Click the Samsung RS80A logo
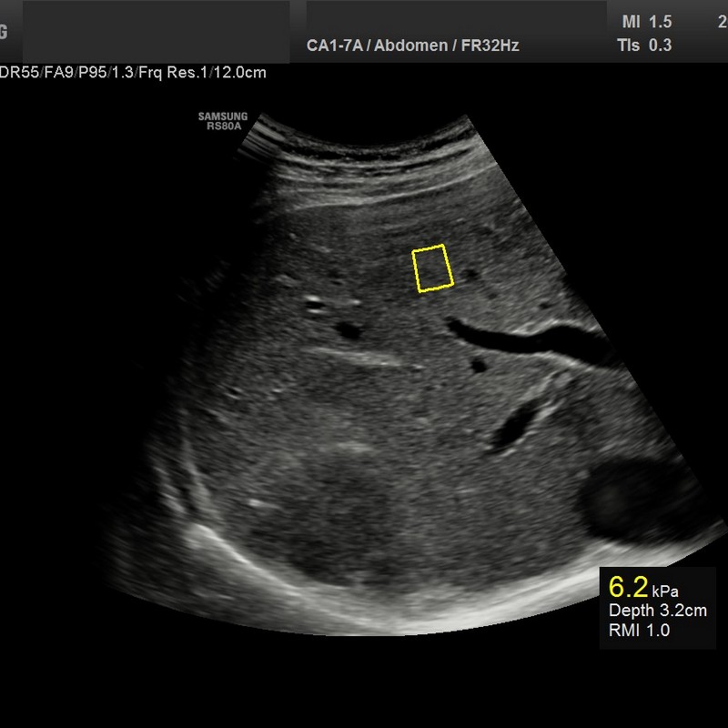Viewport: 728px width, 728px height. pos(223,122)
